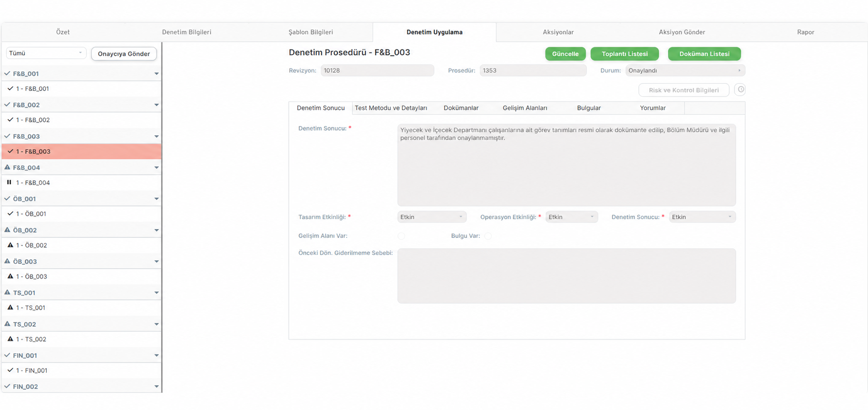The image size is (868, 410).
Task: Click the warning icon next to 1 - TS_002
Action: click(x=10, y=339)
